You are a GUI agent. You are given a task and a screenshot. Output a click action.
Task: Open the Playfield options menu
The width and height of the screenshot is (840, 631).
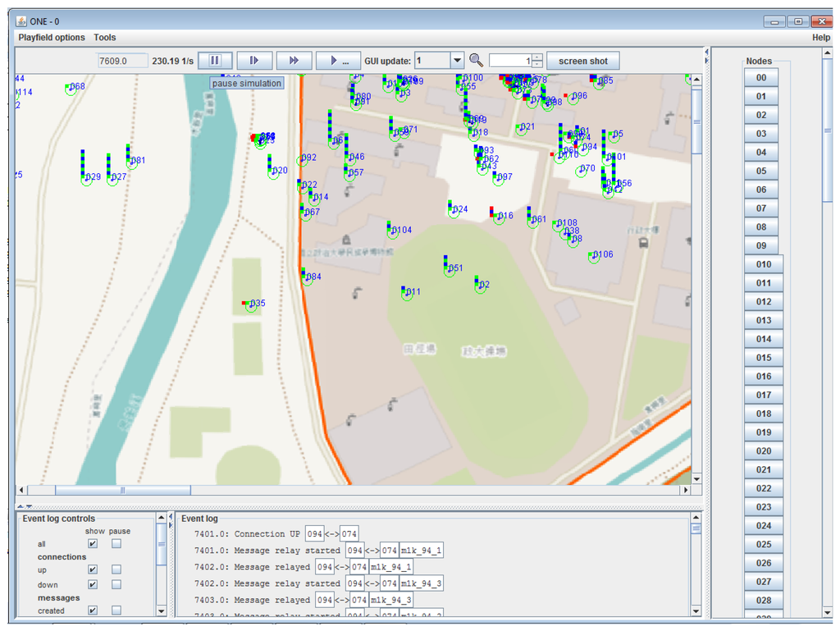(52, 38)
